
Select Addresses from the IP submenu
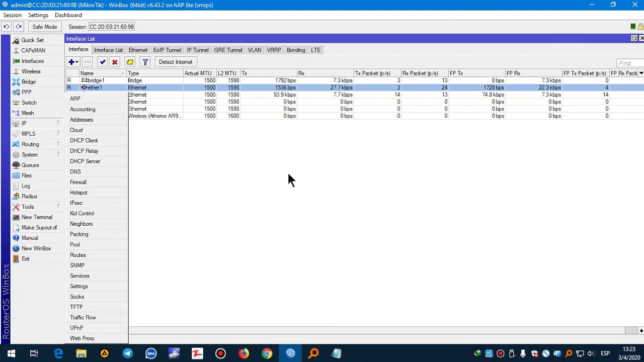click(82, 120)
